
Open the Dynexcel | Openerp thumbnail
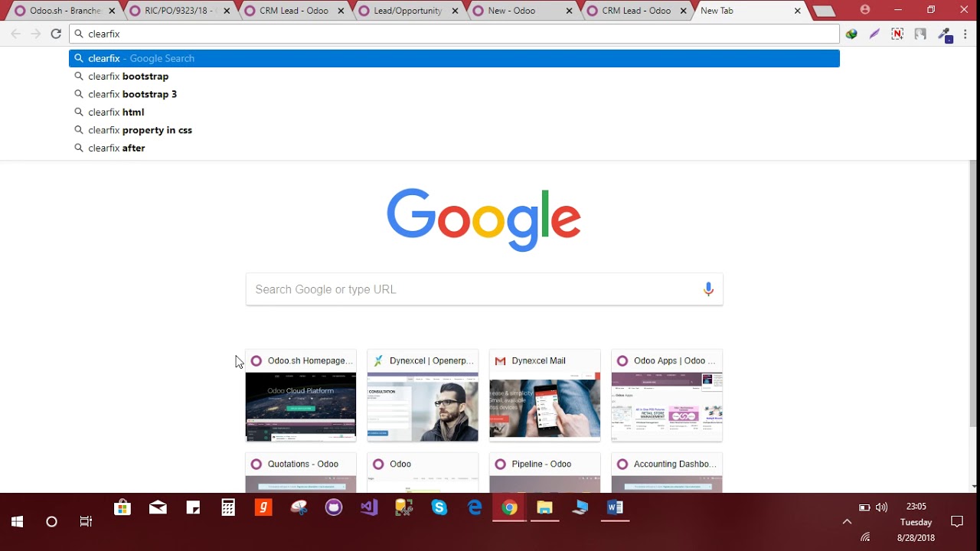coord(423,396)
